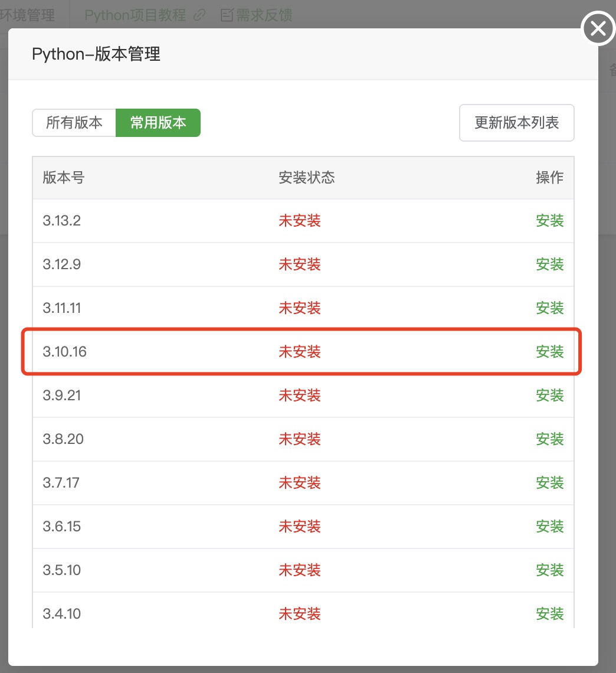The height and width of the screenshot is (673, 616).
Task: Click 未安装 status in 3.8.20 row
Action: [x=300, y=439]
